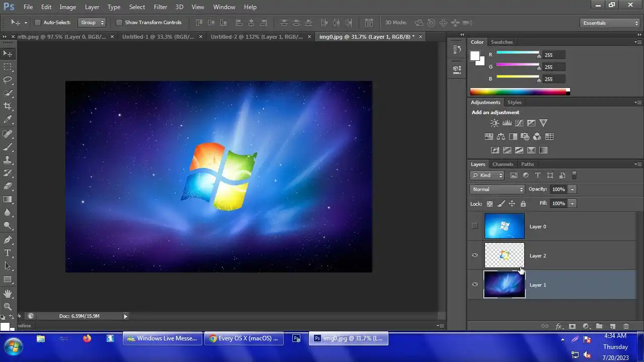
Task: Open the Normal blend mode dropdown
Action: (497, 190)
